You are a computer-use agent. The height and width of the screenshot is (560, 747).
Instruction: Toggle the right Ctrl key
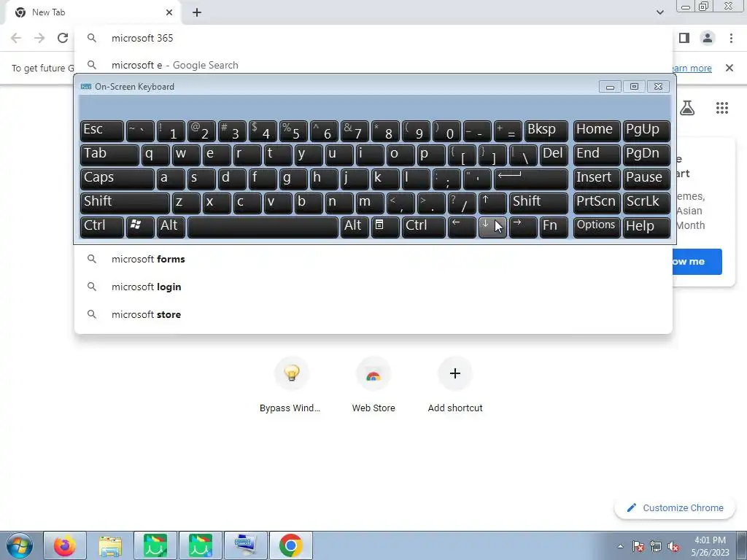[x=424, y=227]
